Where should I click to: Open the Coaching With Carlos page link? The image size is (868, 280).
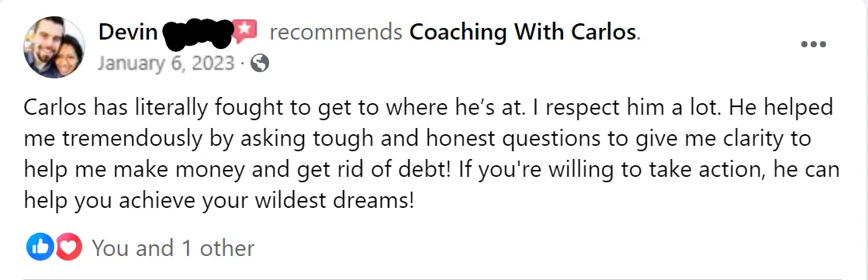click(523, 33)
